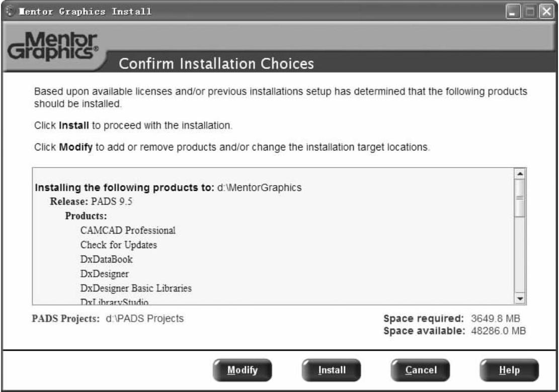559x392 pixels.
Task: Click the DxDataBook product entry
Action: (106, 260)
